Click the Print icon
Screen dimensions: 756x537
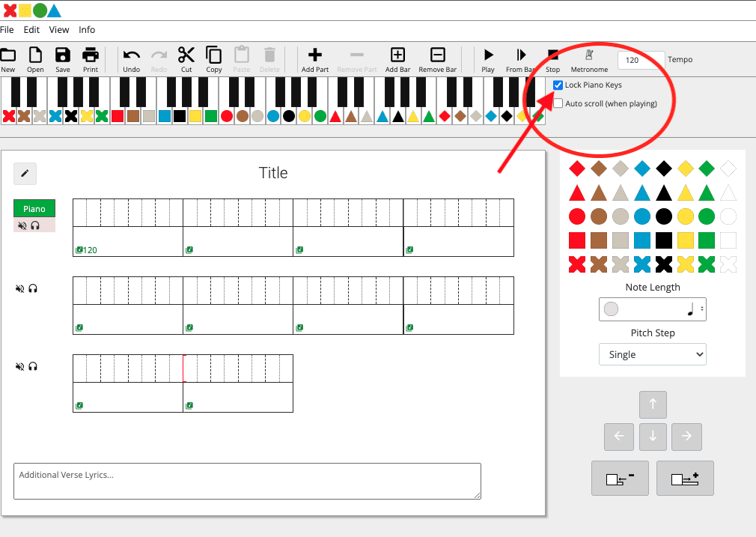[x=91, y=55]
